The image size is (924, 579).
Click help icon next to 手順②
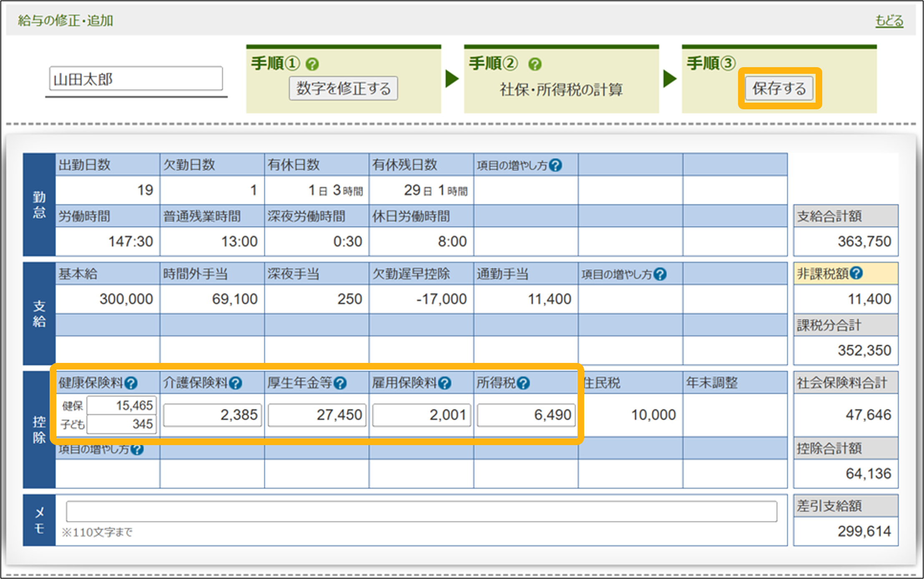point(535,64)
